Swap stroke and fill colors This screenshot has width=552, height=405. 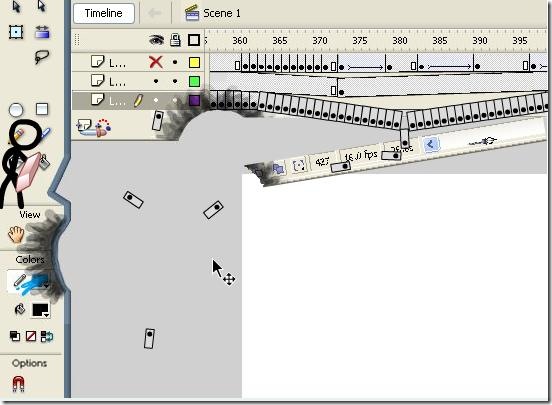click(46, 336)
